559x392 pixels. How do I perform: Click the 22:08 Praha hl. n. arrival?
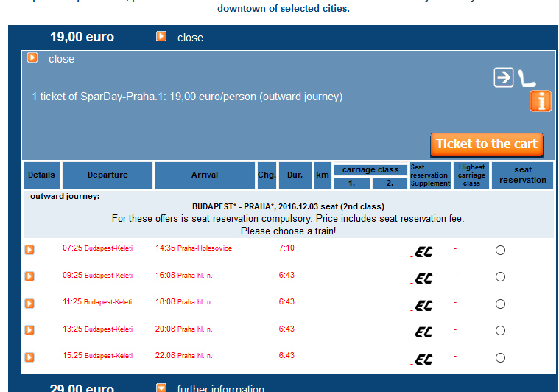tap(184, 356)
